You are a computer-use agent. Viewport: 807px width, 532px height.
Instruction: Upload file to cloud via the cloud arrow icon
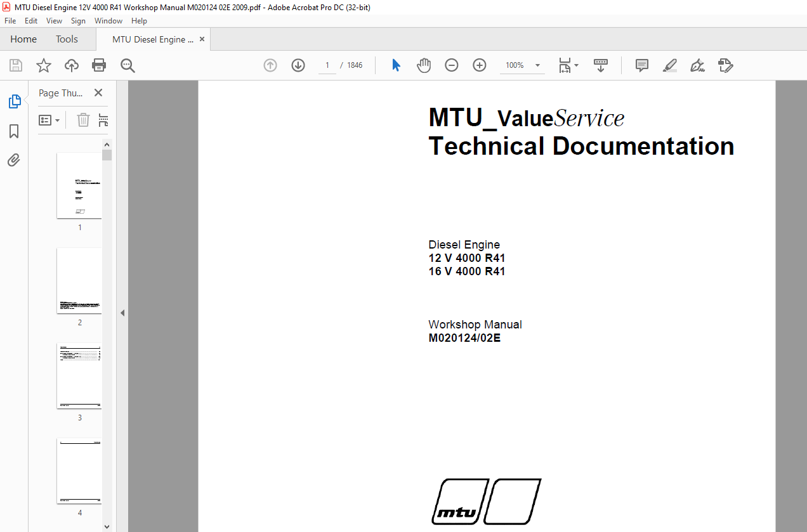coord(72,65)
